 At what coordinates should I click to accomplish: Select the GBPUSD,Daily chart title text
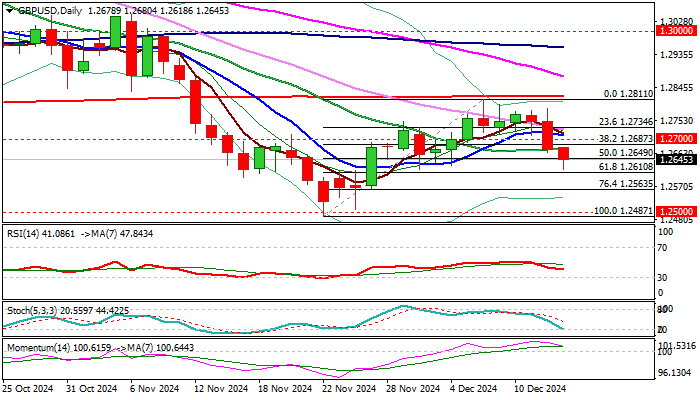pos(50,11)
